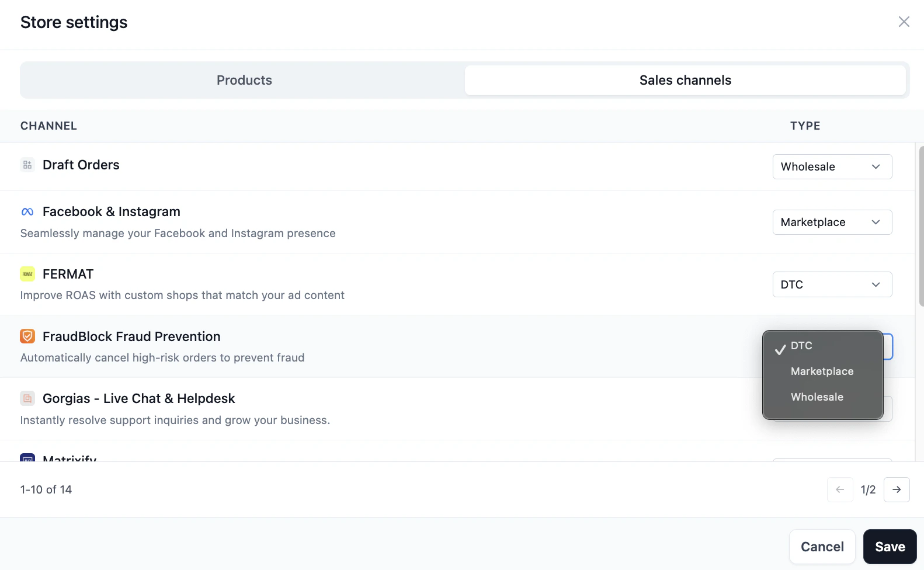Switch to the Products tab
The width and height of the screenshot is (924, 570).
(x=244, y=80)
